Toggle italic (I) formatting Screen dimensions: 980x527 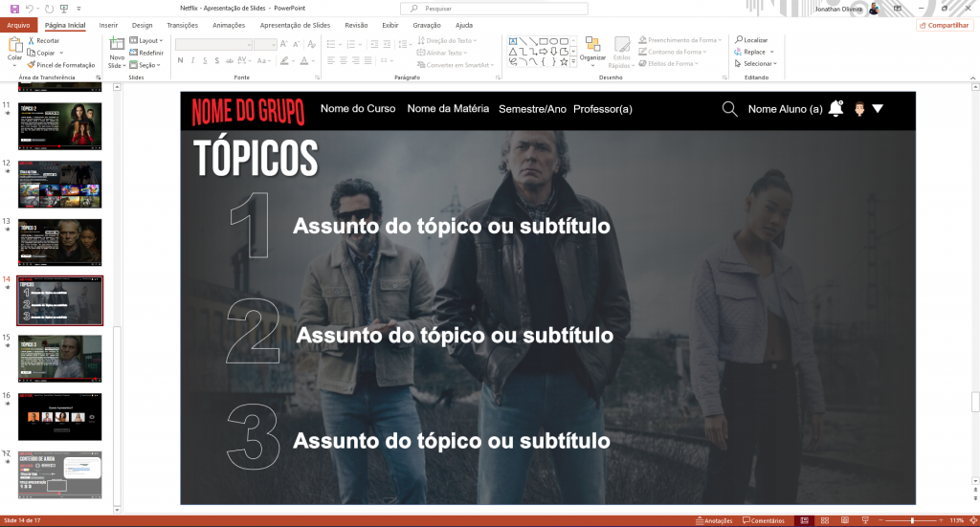pos(192,60)
